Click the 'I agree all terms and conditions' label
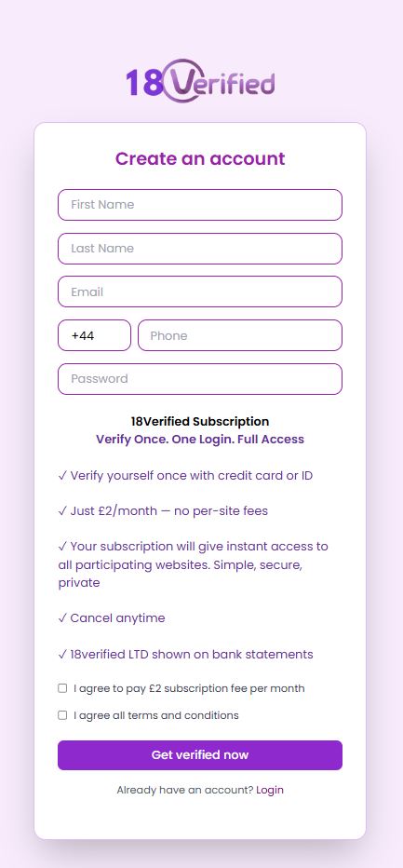Image resolution: width=403 pixels, height=868 pixels. tap(156, 715)
